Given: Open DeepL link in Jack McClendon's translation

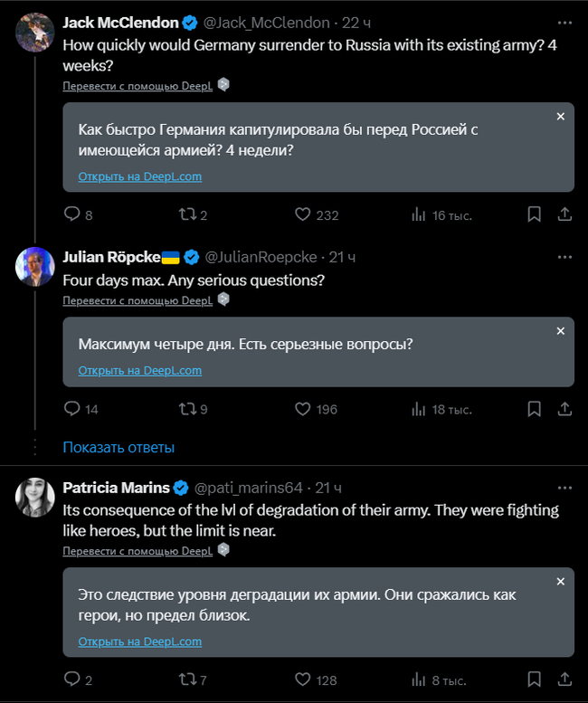Looking at the screenshot, I should coord(139,176).
